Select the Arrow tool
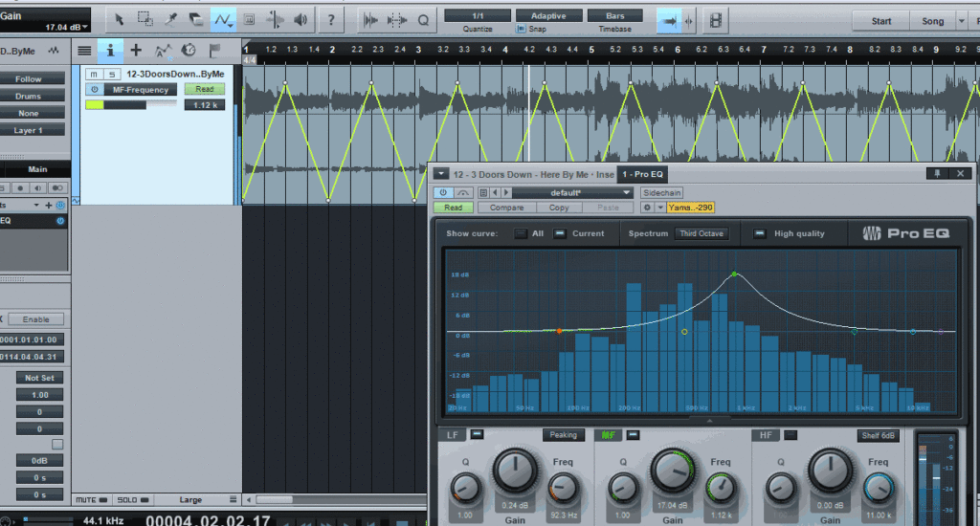 point(119,20)
